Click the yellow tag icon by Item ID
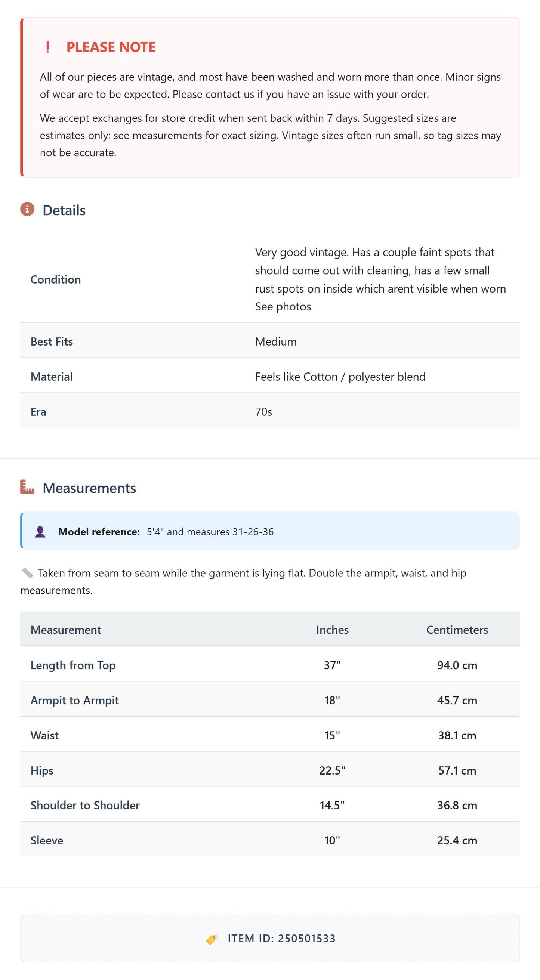This screenshot has width=540, height=980. (212, 939)
